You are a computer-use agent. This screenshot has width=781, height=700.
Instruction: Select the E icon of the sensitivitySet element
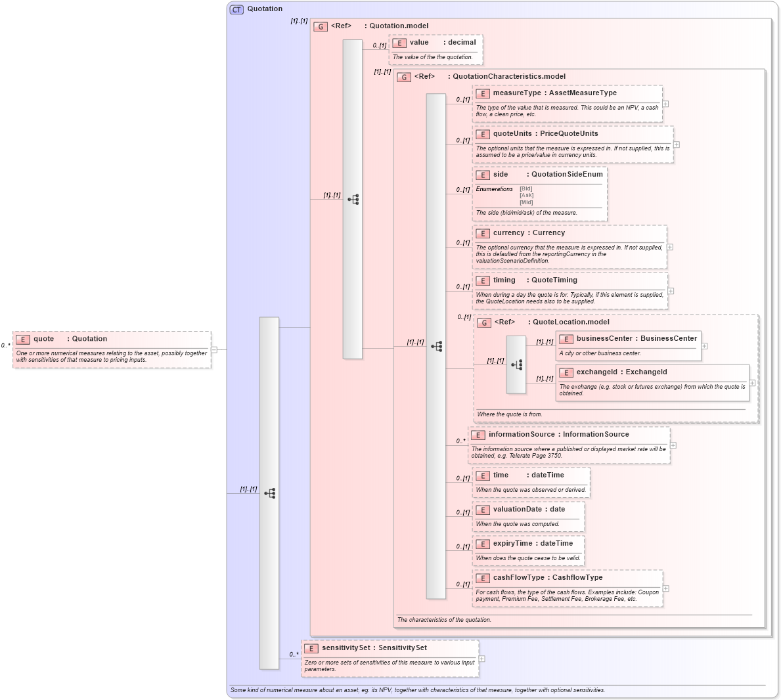coord(311,647)
